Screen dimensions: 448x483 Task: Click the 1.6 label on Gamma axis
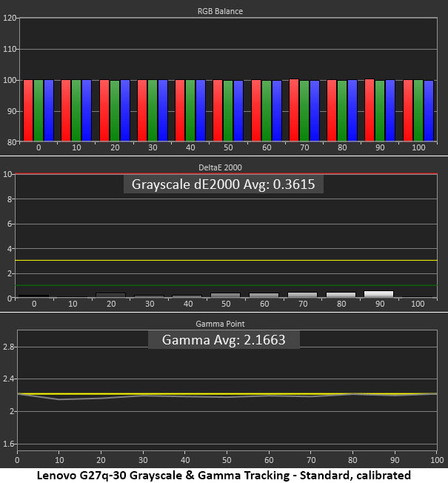click(9, 444)
